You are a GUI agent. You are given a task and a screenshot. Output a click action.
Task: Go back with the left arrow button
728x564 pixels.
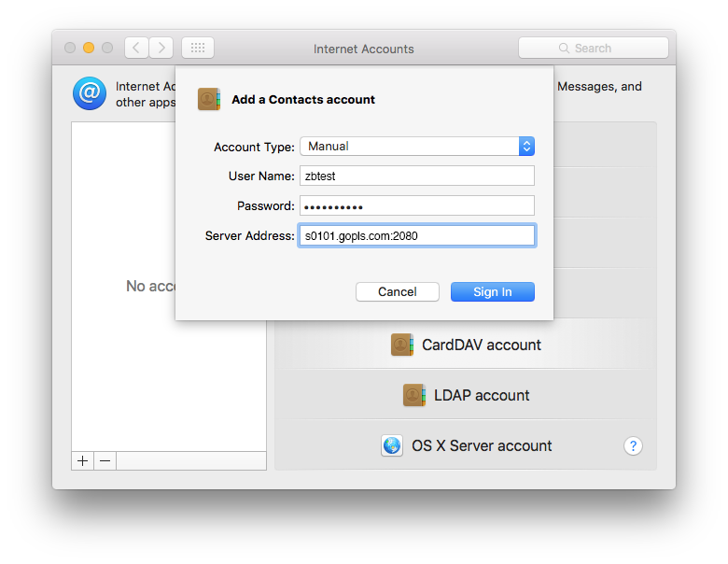[136, 48]
